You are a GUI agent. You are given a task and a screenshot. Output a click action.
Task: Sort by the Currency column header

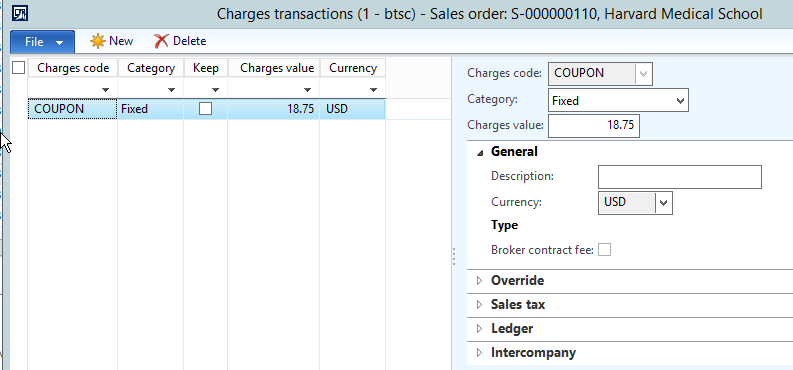pos(353,68)
